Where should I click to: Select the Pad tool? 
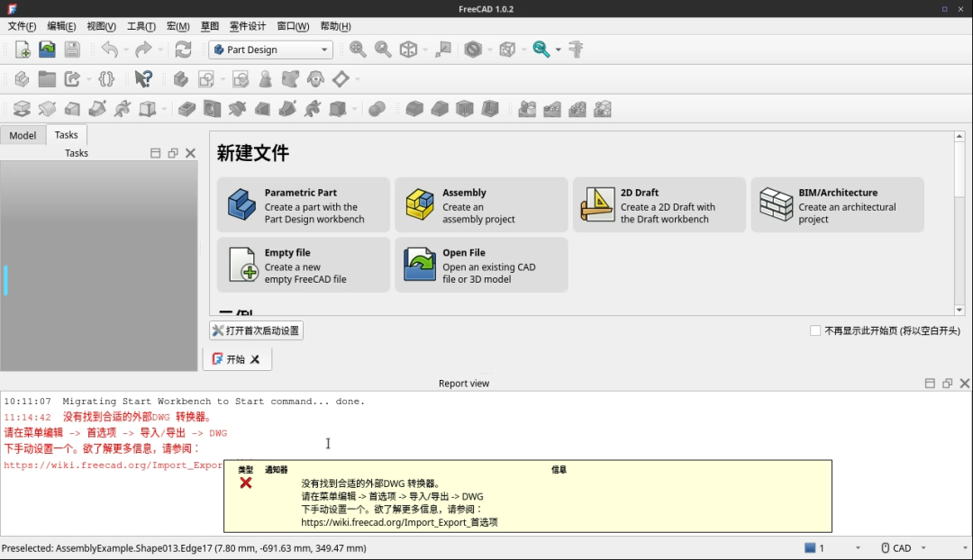coord(21,109)
